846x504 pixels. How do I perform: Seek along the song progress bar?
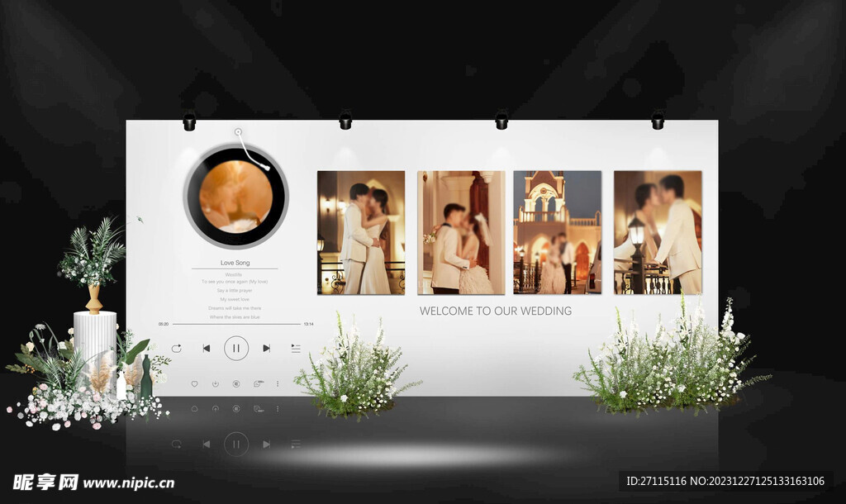pos(236,324)
